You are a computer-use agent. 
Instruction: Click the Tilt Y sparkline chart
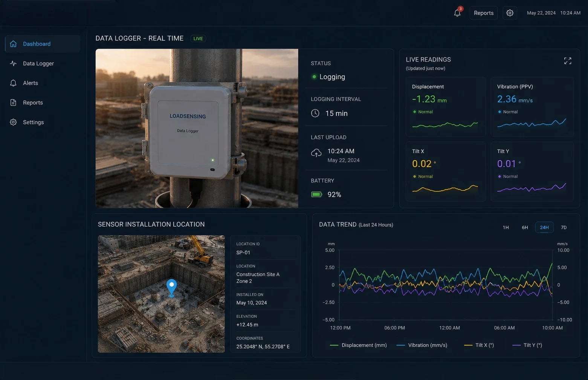pyautogui.click(x=531, y=187)
